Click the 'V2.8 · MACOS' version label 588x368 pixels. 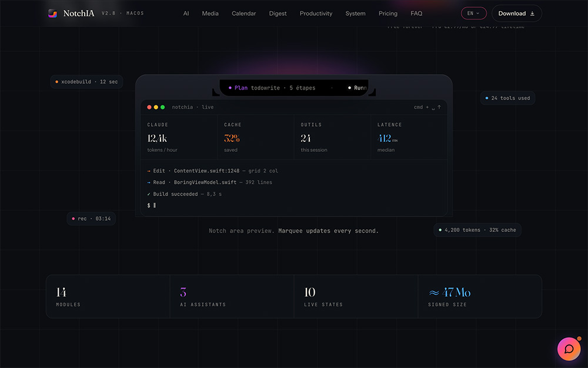(x=123, y=13)
